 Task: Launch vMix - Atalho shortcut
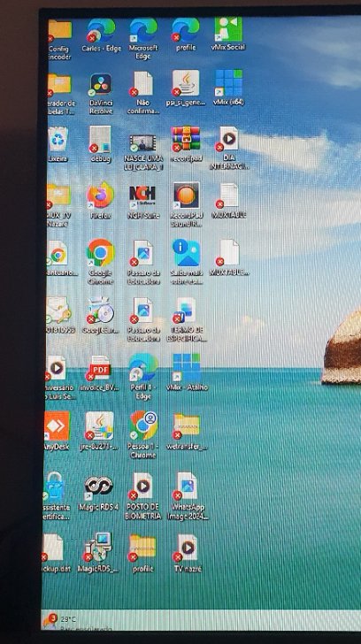pos(187,372)
